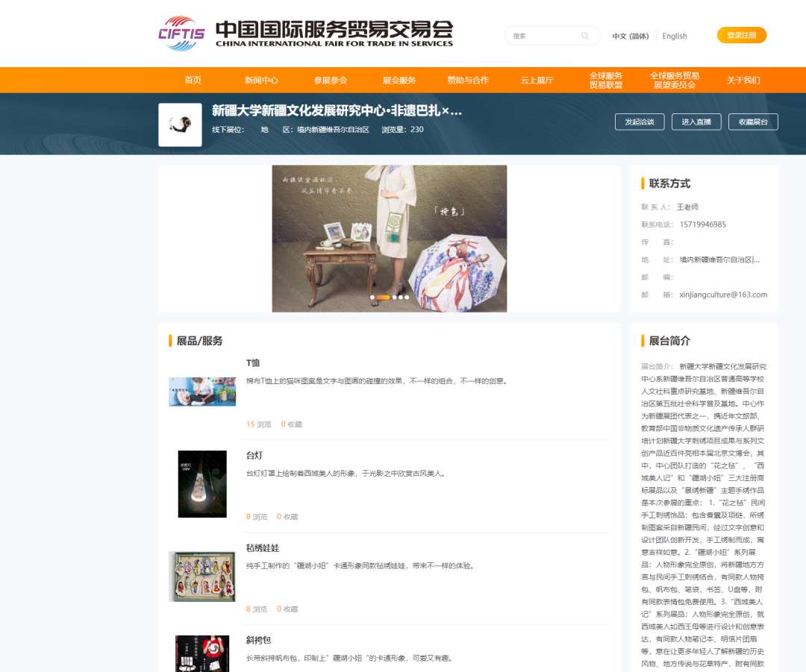
Task: Click the email xinjiangculture@163.com
Action: click(723, 295)
